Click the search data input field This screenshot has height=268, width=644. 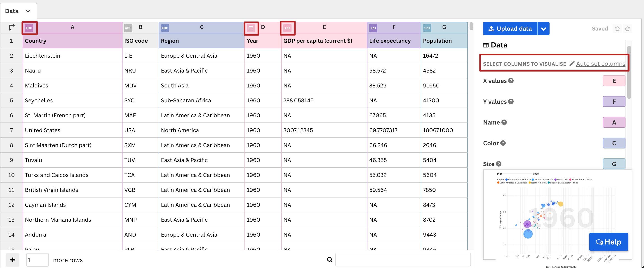click(402, 259)
